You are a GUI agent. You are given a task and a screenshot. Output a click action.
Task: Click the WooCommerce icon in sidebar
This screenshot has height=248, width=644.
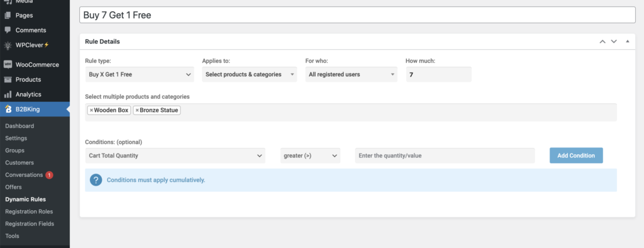click(x=8, y=65)
